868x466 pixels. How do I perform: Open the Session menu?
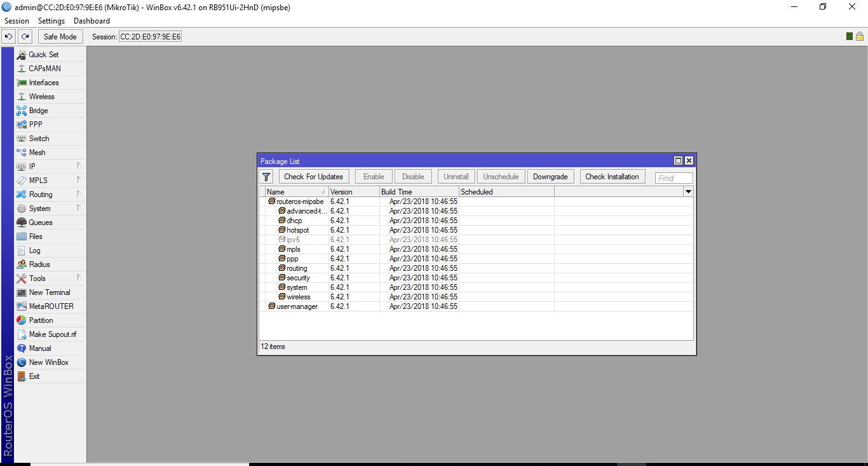[17, 21]
